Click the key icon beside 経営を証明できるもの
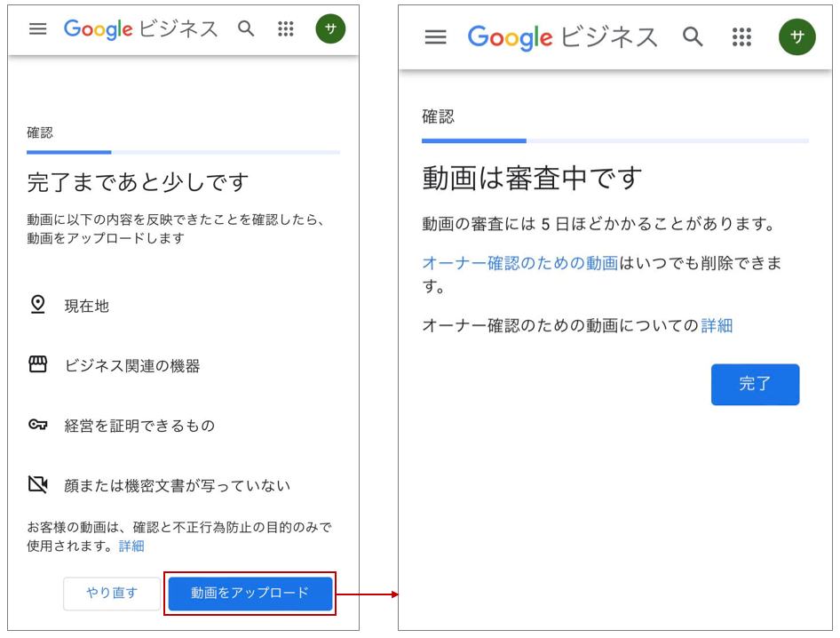The width and height of the screenshot is (840, 638). [37, 425]
